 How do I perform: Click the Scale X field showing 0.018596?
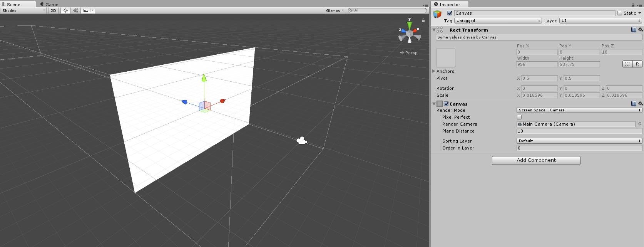(539, 95)
